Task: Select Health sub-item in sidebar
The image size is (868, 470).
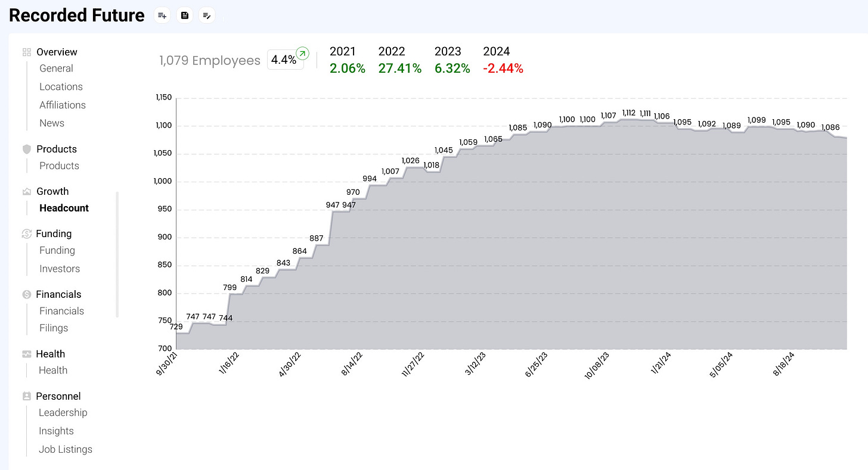Action: (x=53, y=370)
